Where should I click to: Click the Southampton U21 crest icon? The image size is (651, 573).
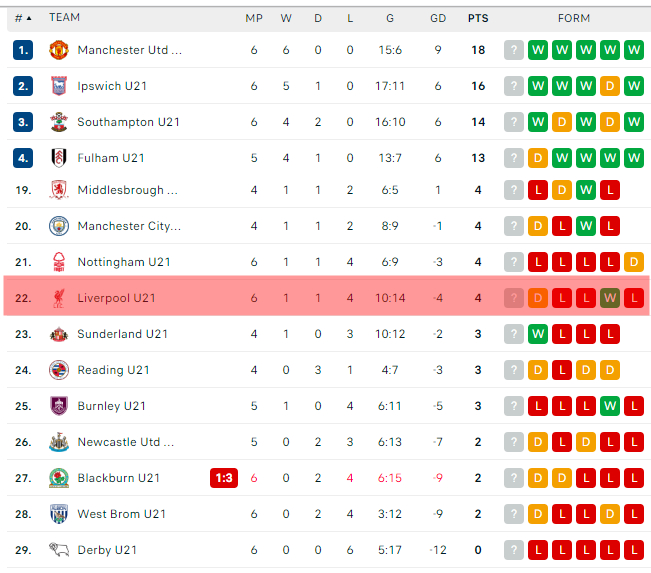tap(59, 122)
